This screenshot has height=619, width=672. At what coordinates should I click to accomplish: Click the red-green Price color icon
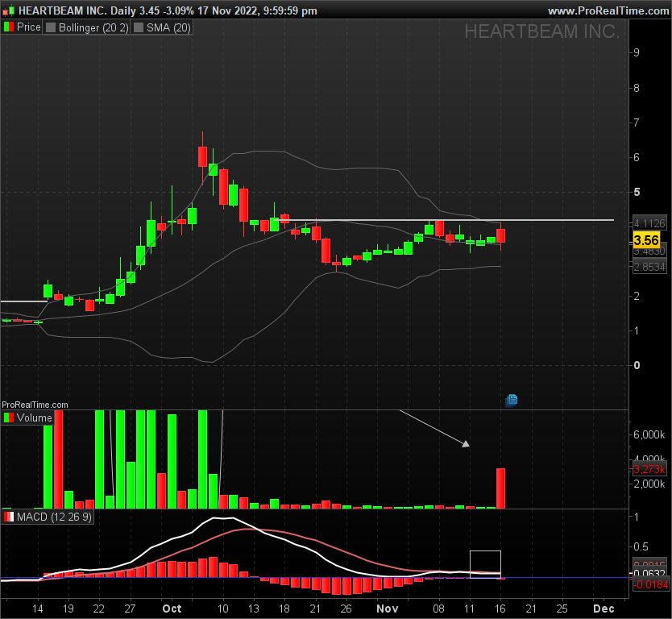point(9,27)
